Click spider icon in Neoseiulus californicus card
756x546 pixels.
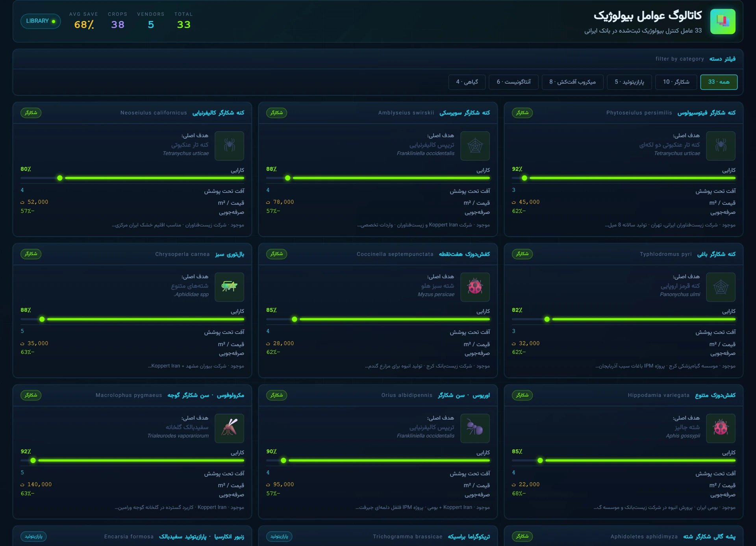229,146
